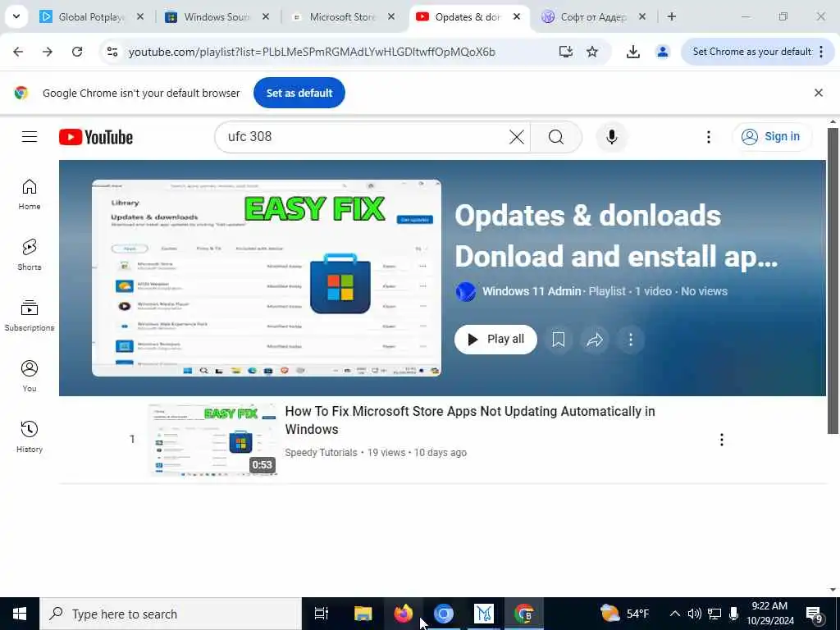Viewport: 840px width, 630px height.
Task: Open the large playlist cover thumbnail
Action: [267, 278]
